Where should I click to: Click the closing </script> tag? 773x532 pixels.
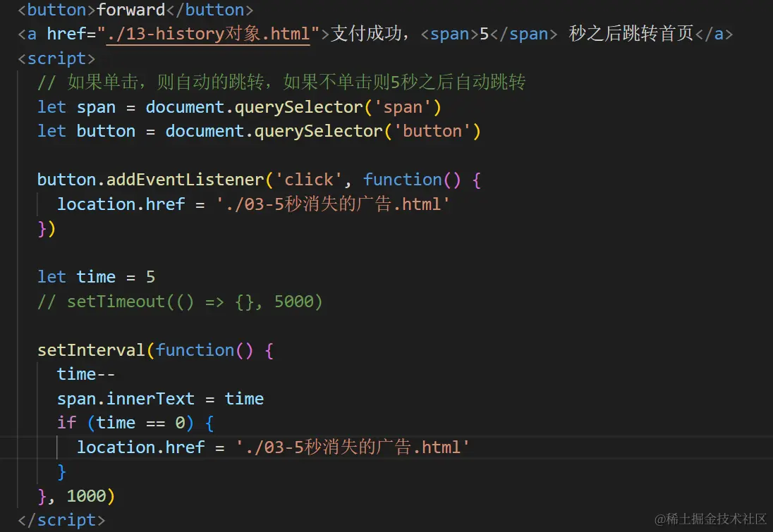[61, 520]
